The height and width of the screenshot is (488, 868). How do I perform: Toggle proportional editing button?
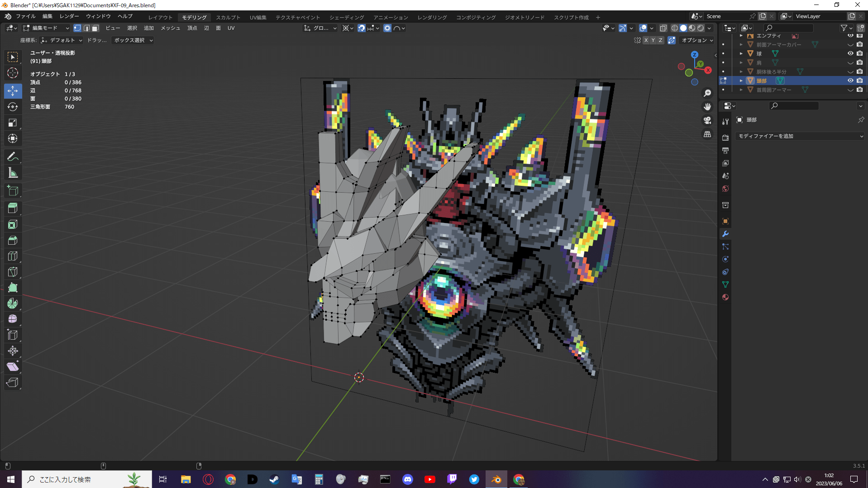click(x=387, y=28)
